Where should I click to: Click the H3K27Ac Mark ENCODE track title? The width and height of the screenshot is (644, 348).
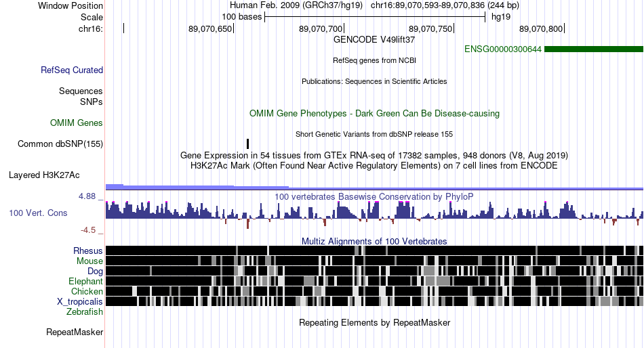click(374, 166)
